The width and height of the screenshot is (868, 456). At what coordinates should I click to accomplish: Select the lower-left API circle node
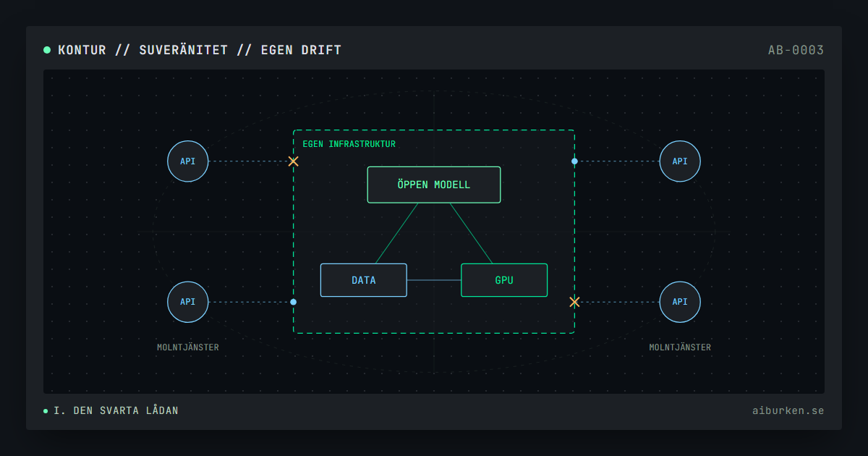coord(188,302)
